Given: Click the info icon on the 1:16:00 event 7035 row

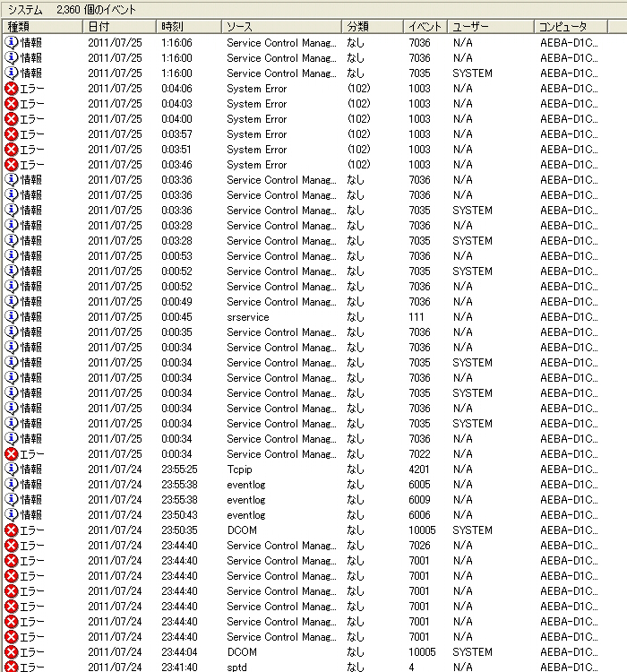Looking at the screenshot, I should [12, 73].
